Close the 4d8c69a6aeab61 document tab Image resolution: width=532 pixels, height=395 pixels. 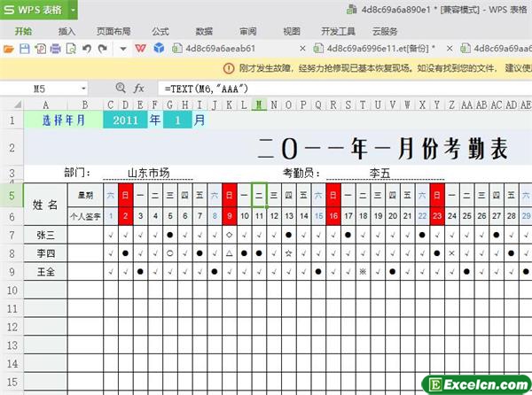point(303,49)
